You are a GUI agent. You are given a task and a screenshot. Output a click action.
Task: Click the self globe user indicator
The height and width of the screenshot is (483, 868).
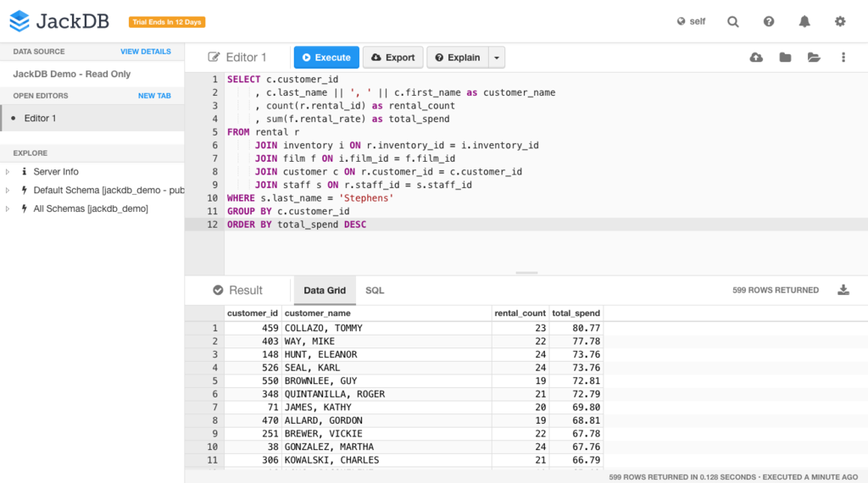click(x=691, y=21)
